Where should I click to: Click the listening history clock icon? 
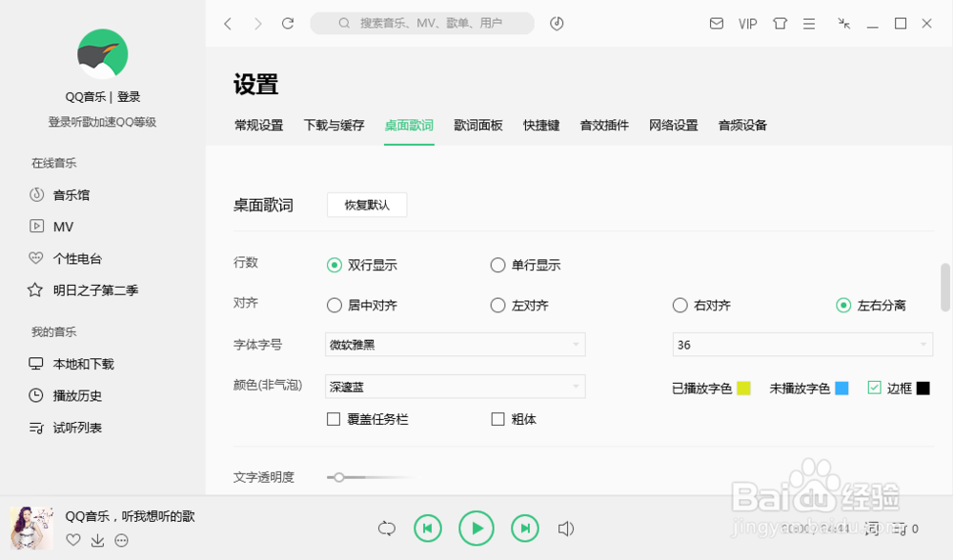558,23
